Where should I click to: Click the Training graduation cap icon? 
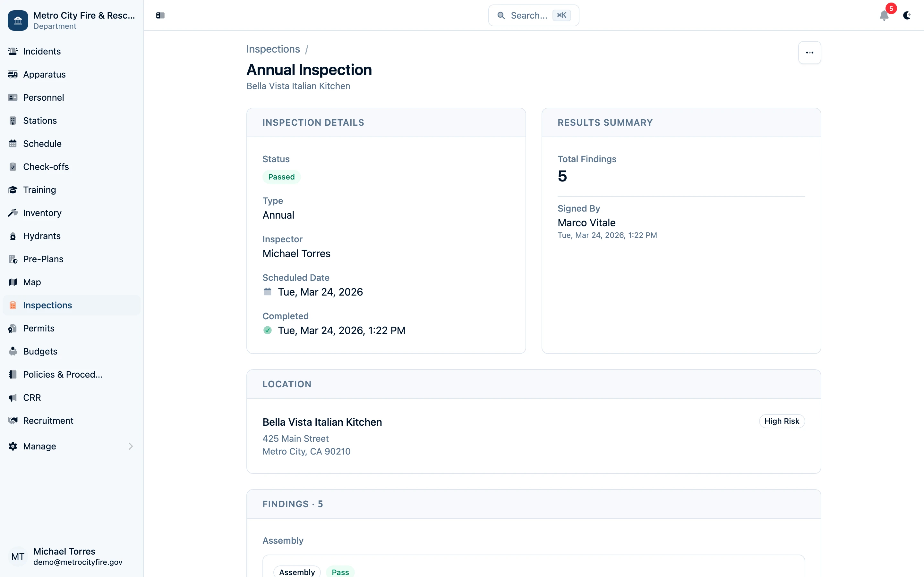[x=13, y=190]
